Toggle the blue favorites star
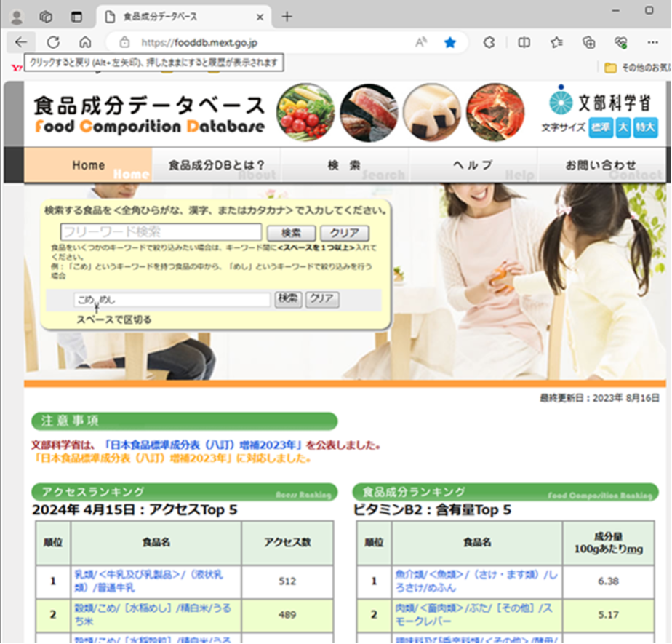 450,42
